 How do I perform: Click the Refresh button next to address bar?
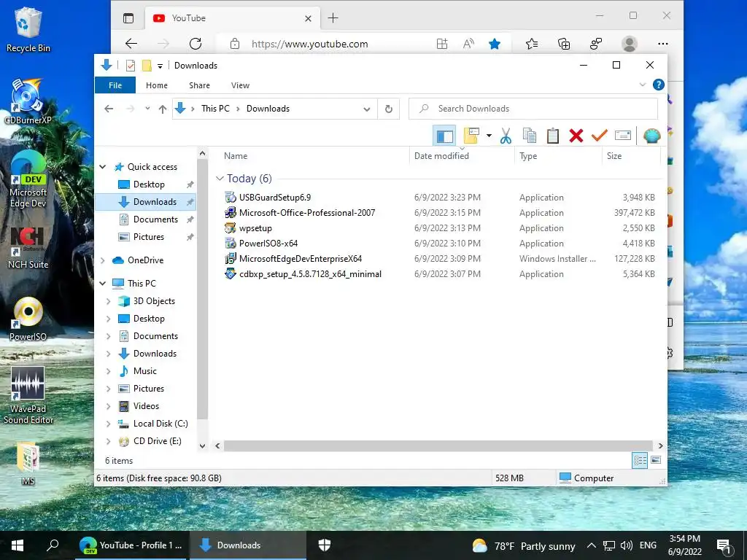(x=389, y=109)
